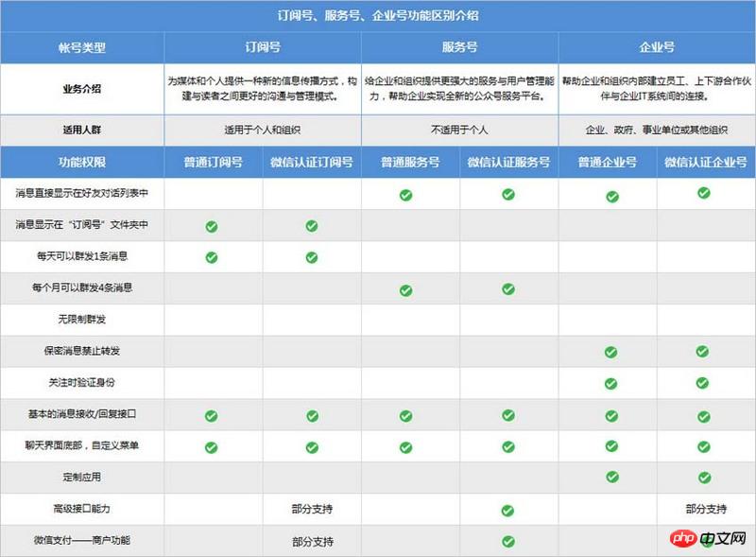Click the 关注时验证身份 row label

click(82, 382)
